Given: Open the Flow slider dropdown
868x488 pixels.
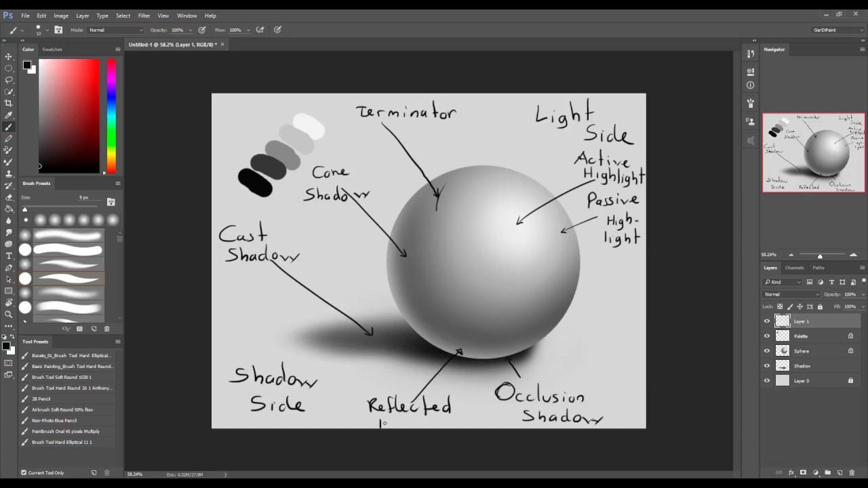Looking at the screenshot, I should (x=248, y=30).
